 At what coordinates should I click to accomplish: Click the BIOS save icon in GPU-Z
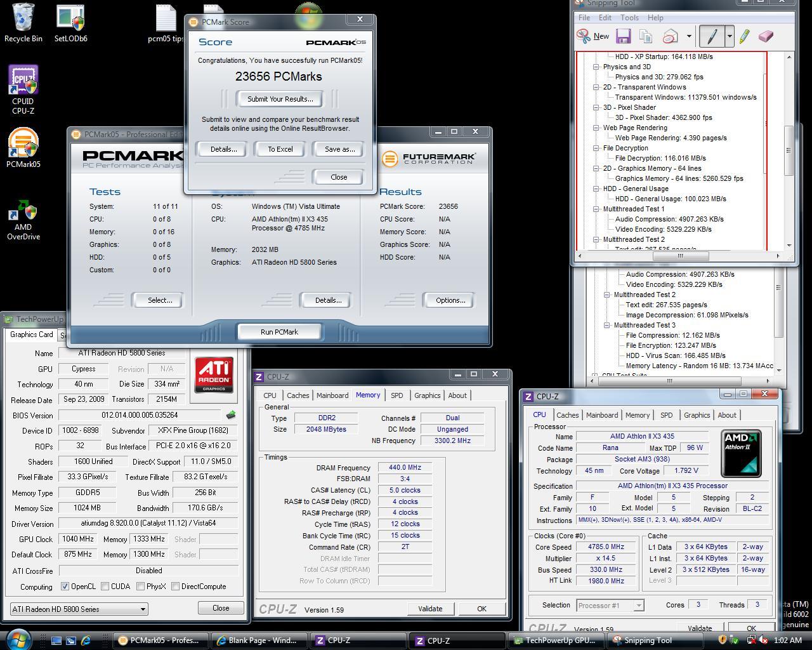(x=231, y=415)
